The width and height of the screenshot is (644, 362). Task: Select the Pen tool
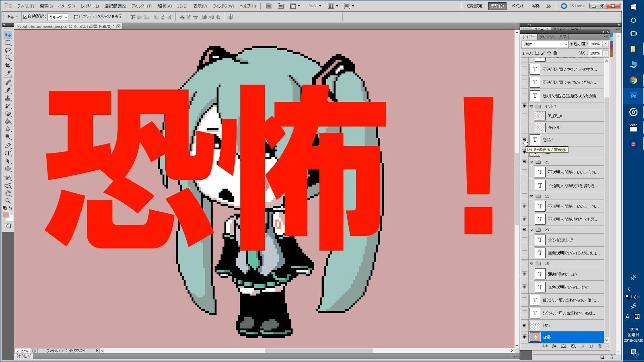click(x=8, y=145)
